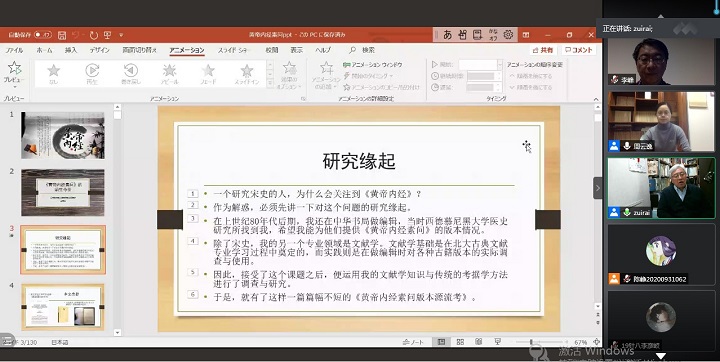Viewport: 720px width, 362px height.
Task: Open Reading View from status bar
Action: 478,342
